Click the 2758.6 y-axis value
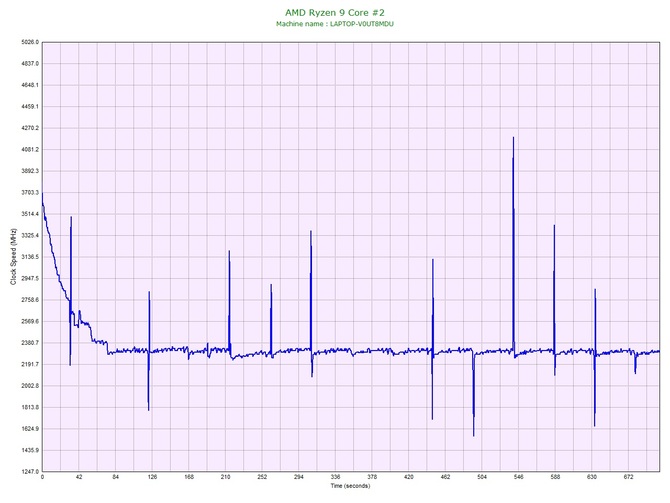 pos(30,300)
